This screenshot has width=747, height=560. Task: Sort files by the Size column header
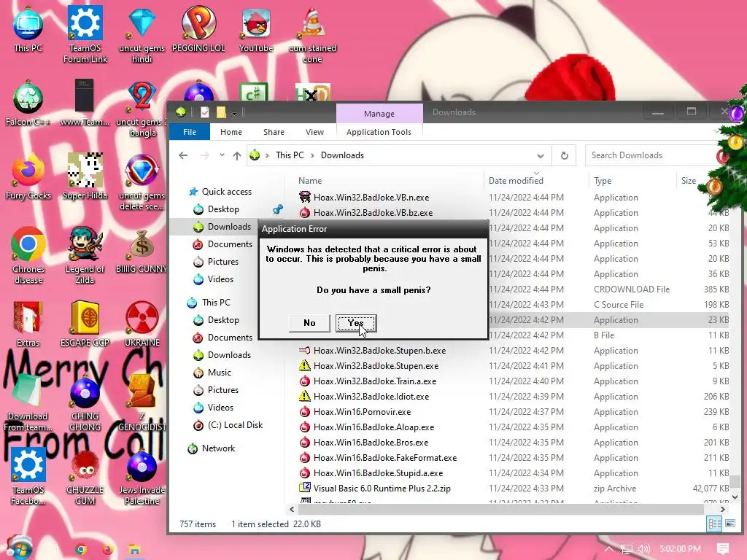coord(689,181)
